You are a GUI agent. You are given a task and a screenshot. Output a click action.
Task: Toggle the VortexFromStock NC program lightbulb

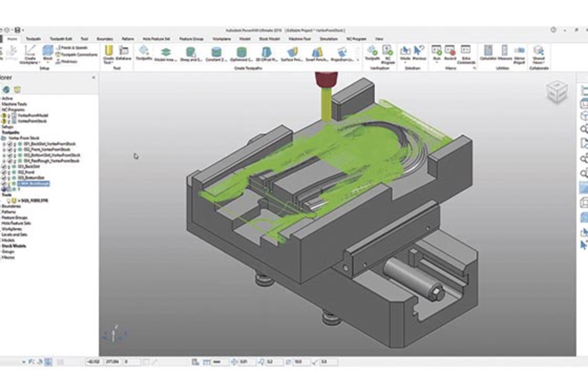(x=4, y=121)
